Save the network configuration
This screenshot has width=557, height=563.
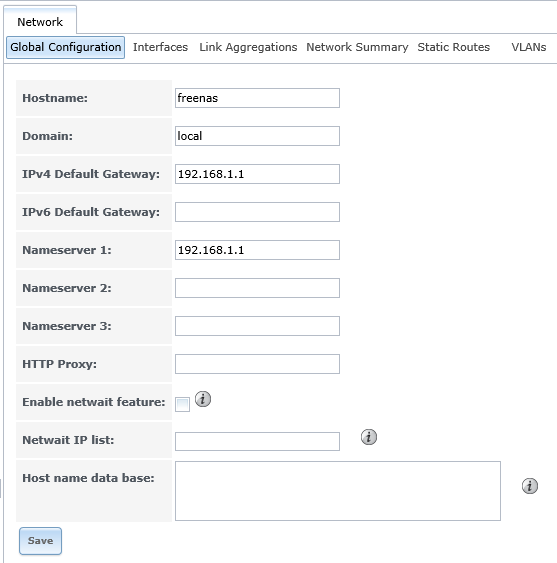(40, 541)
